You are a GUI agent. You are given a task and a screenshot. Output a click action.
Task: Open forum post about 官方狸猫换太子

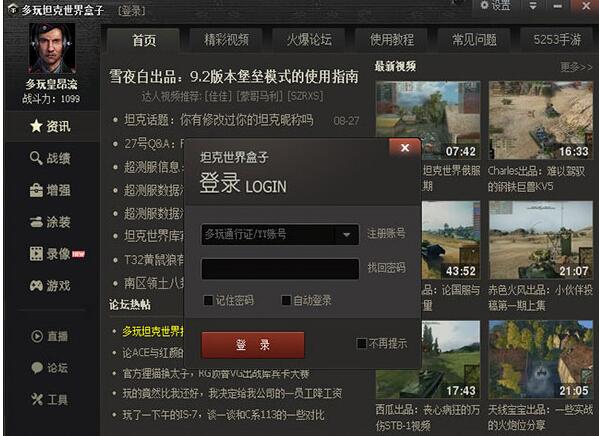click(216, 373)
